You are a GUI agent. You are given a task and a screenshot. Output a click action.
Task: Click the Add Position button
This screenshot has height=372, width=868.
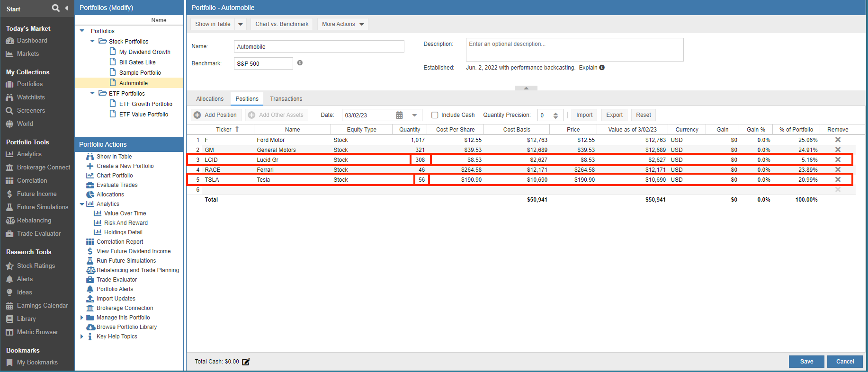click(x=216, y=115)
